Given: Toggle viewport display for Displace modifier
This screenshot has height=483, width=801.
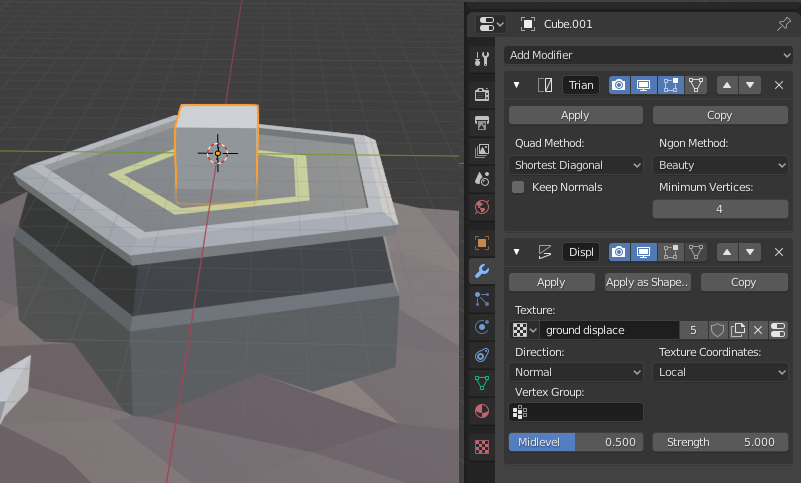Looking at the screenshot, I should [643, 251].
